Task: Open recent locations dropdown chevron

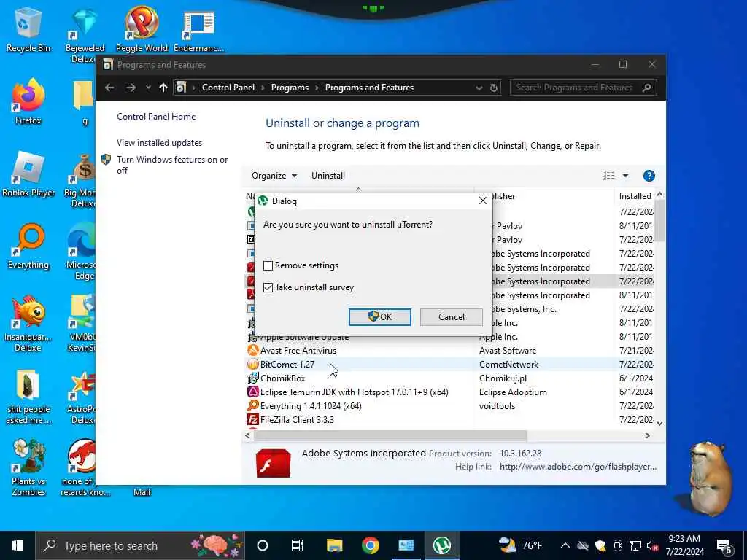Action: 148,87
